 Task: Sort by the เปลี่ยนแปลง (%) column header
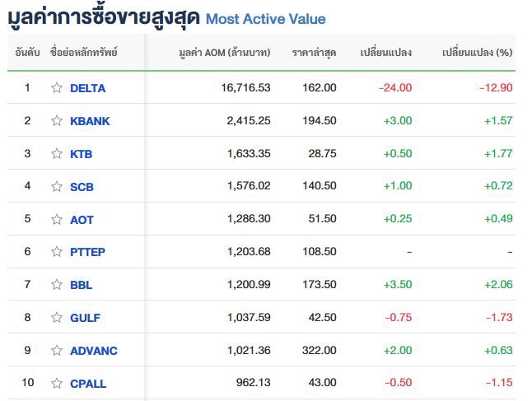point(477,53)
